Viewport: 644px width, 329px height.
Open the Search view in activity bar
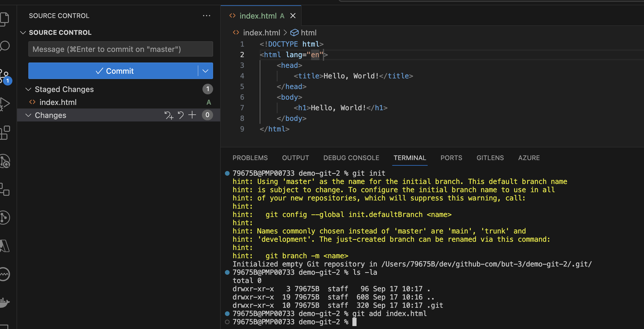click(4, 46)
